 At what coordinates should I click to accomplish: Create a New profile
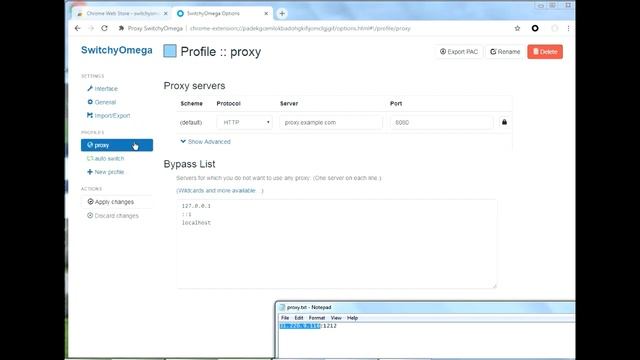pyautogui.click(x=106, y=172)
